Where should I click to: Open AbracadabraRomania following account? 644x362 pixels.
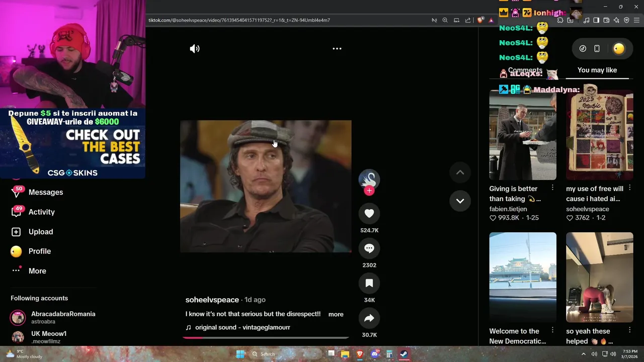[53, 317]
